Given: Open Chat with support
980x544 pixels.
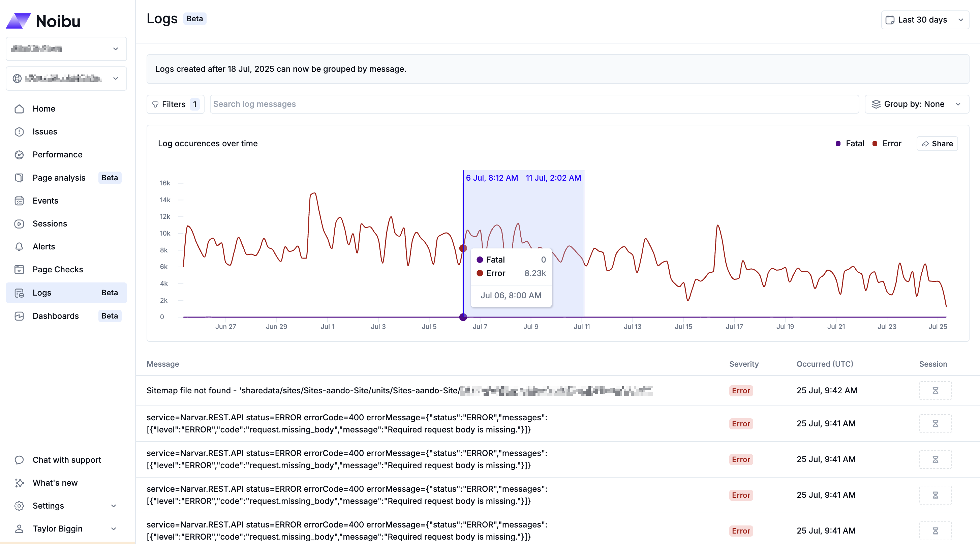Looking at the screenshot, I should (x=67, y=459).
